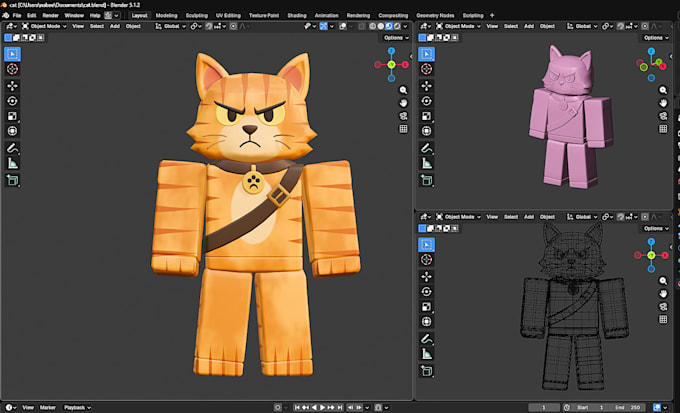The image size is (680, 413).
Task: Switch to the Sculpting workspace tab
Action: click(x=196, y=15)
